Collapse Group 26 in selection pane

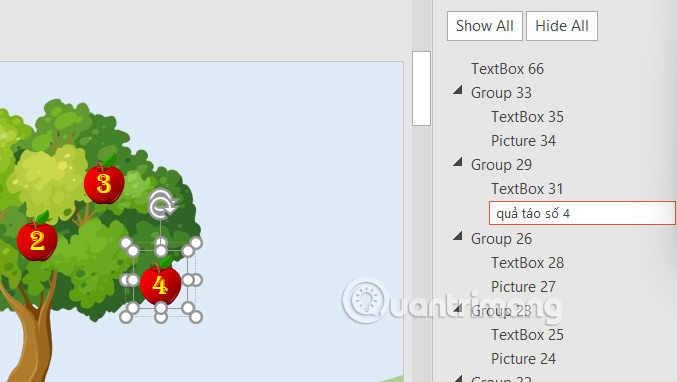pos(458,236)
